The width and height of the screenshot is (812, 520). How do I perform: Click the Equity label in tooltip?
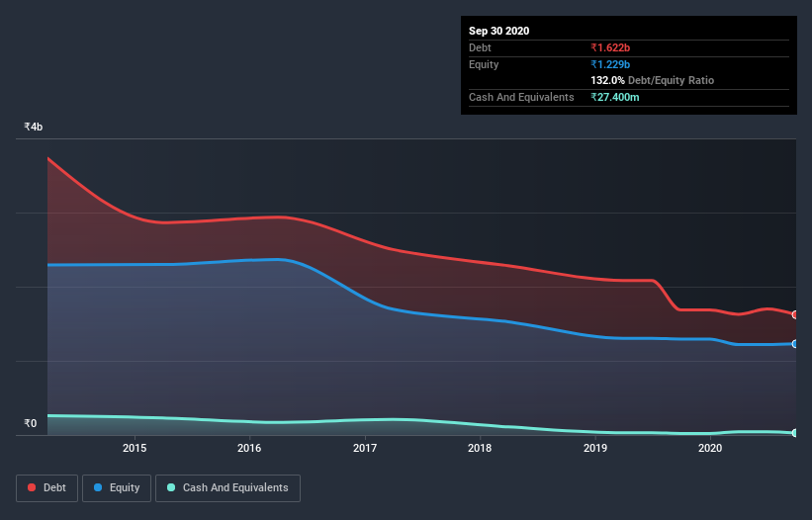point(484,64)
